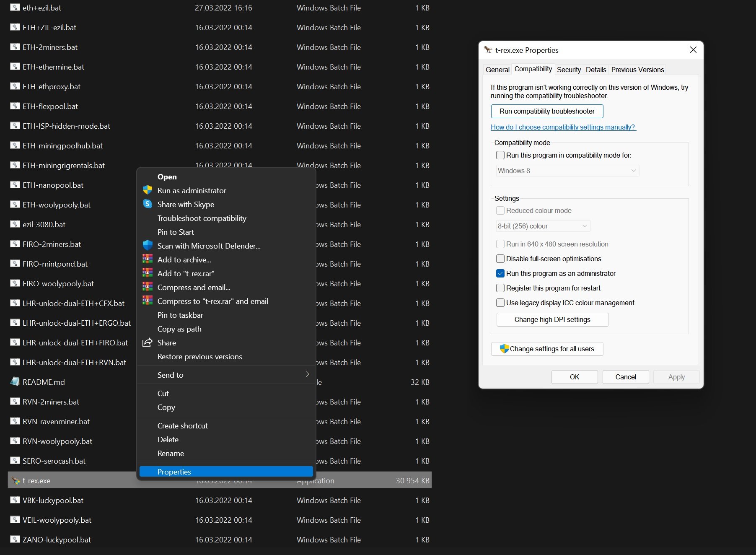Click the t-rex.exe dinosaur file icon

16,480
